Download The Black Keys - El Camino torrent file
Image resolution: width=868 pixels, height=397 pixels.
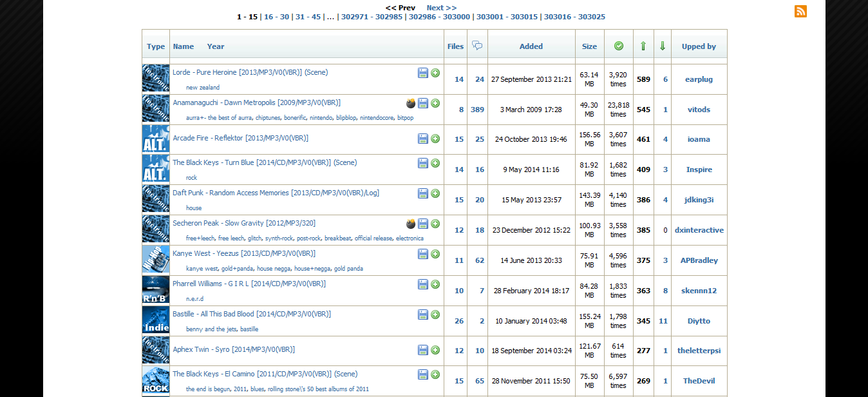pos(423,374)
